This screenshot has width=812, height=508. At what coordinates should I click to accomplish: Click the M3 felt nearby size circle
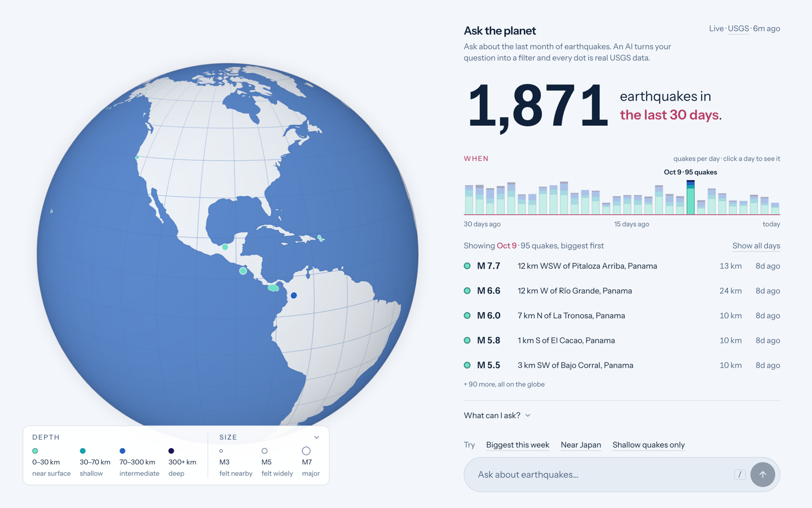[x=221, y=451]
